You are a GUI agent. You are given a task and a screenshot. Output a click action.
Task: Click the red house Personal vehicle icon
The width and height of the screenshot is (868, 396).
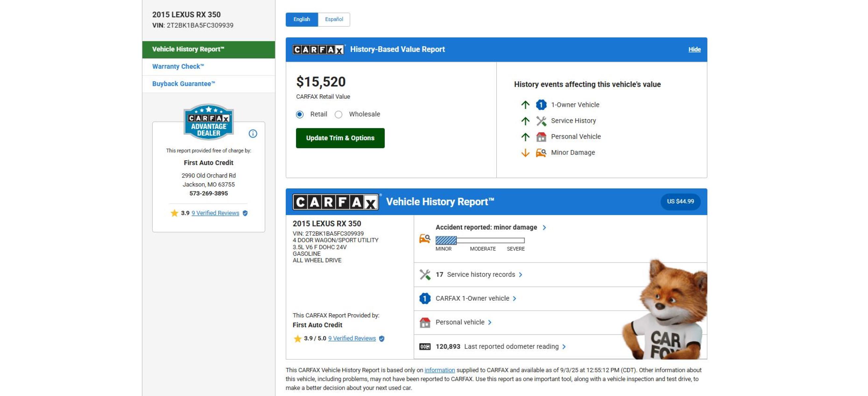(x=425, y=322)
